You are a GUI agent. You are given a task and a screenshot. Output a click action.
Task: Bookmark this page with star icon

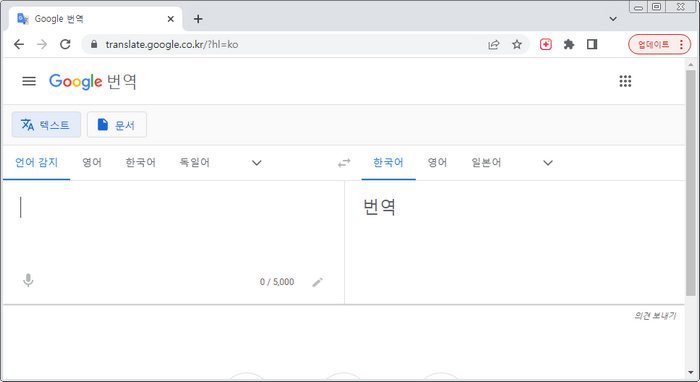[517, 44]
